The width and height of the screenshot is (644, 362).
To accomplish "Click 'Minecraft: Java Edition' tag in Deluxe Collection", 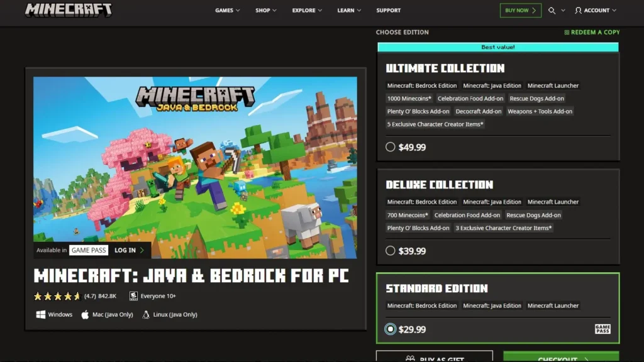I will tap(492, 202).
